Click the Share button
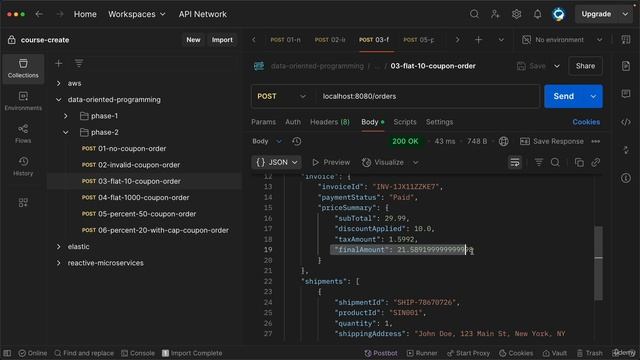This screenshot has width=640, height=360. pyautogui.click(x=585, y=66)
